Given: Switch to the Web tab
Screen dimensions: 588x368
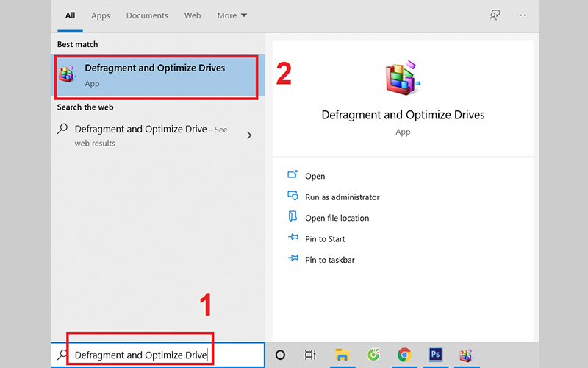Looking at the screenshot, I should coord(193,15).
